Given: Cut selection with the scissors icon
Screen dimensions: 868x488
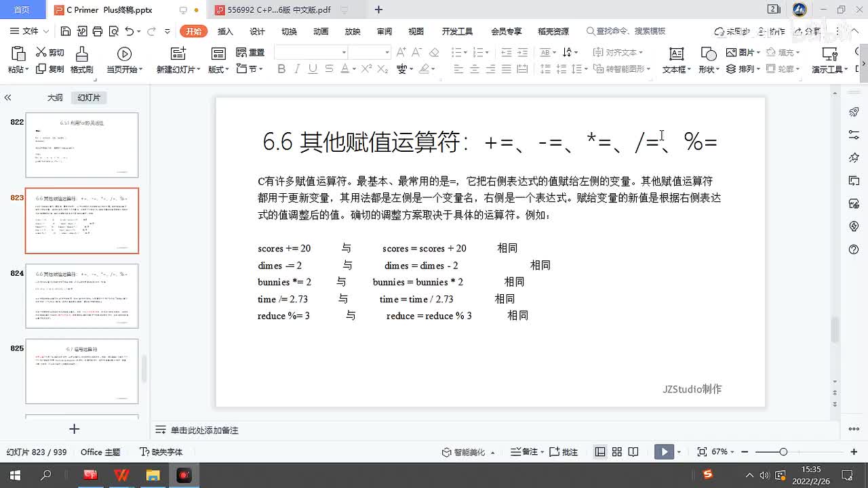Looking at the screenshot, I should click(50, 52).
